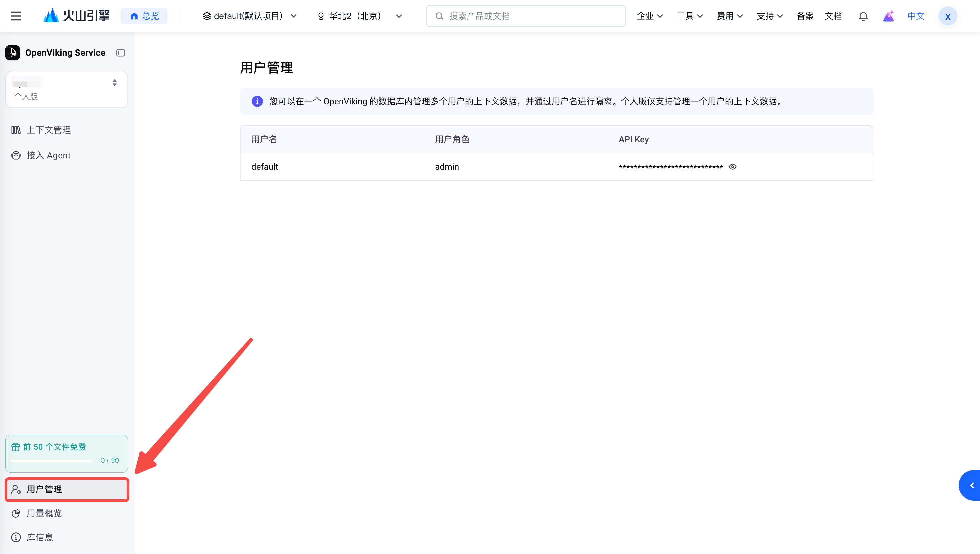Go to the 总览 overview home
Image resolution: width=980 pixels, height=554 pixels.
tap(144, 16)
